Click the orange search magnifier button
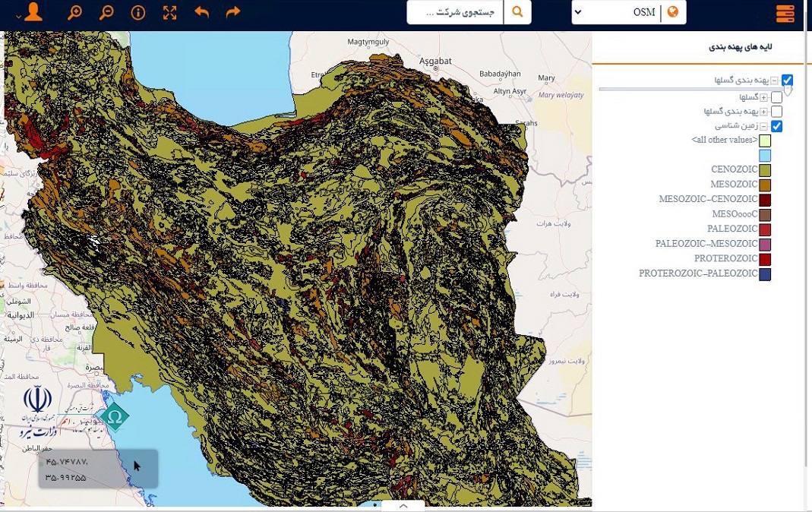 [x=517, y=12]
